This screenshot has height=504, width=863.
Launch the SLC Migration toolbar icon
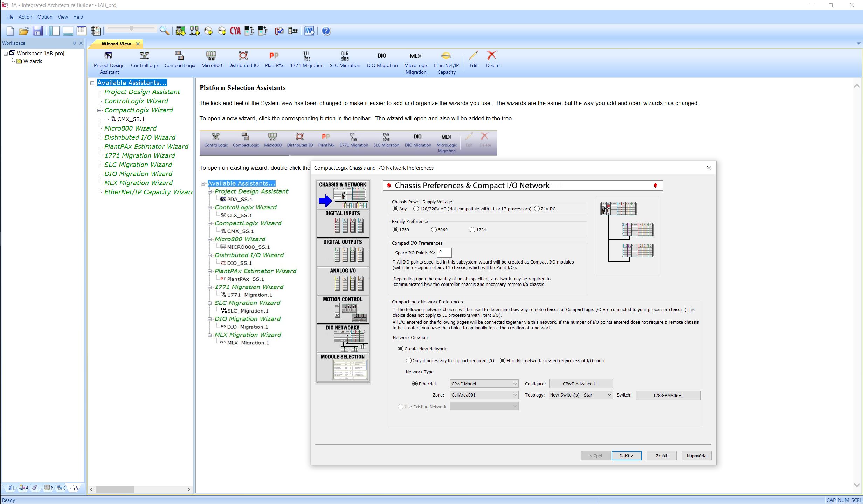coord(345,59)
